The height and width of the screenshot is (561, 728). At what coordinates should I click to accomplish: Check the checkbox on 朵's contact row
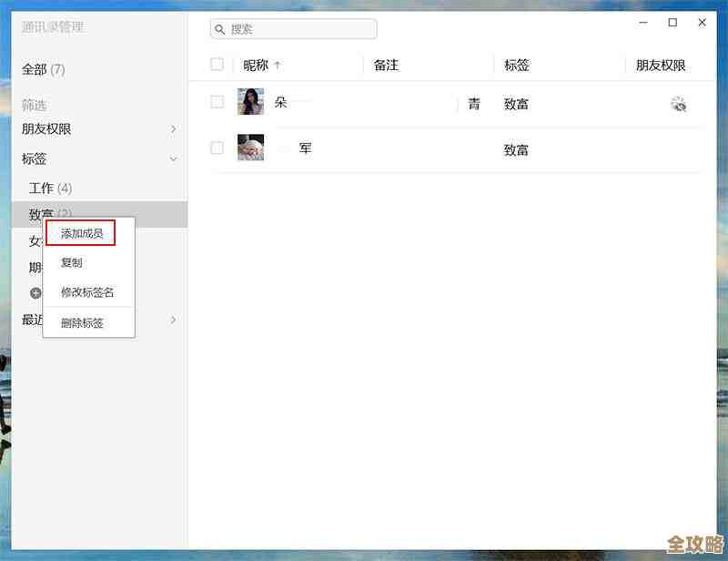click(216, 101)
